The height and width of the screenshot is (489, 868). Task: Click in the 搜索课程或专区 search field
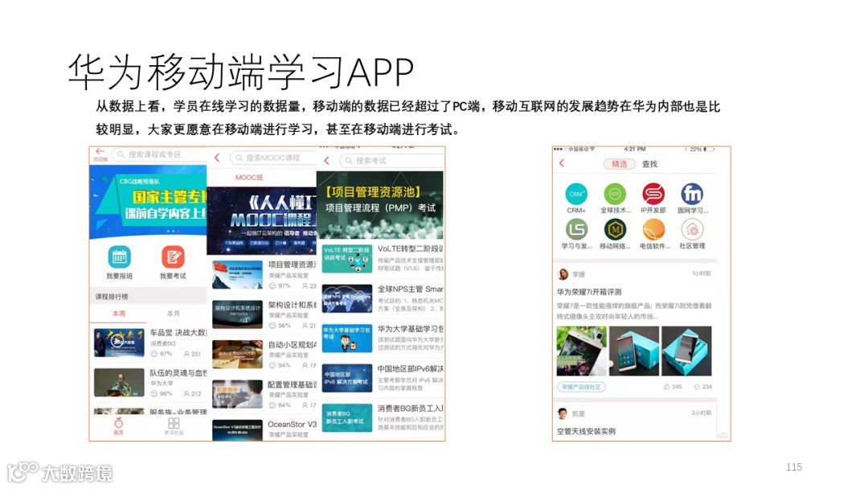(159, 154)
